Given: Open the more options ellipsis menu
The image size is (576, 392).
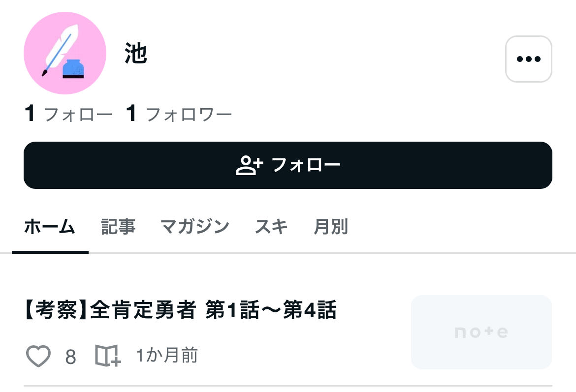Looking at the screenshot, I should click(528, 59).
